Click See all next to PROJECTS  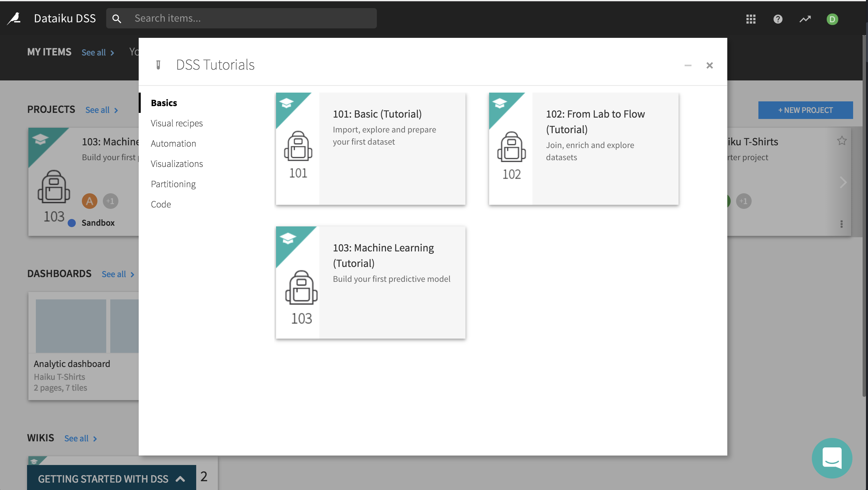(x=101, y=110)
